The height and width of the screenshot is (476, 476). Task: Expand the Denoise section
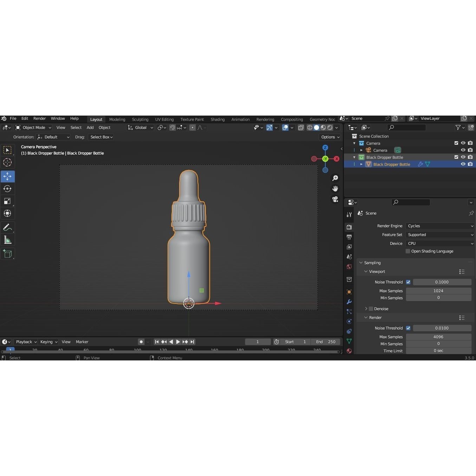point(366,308)
